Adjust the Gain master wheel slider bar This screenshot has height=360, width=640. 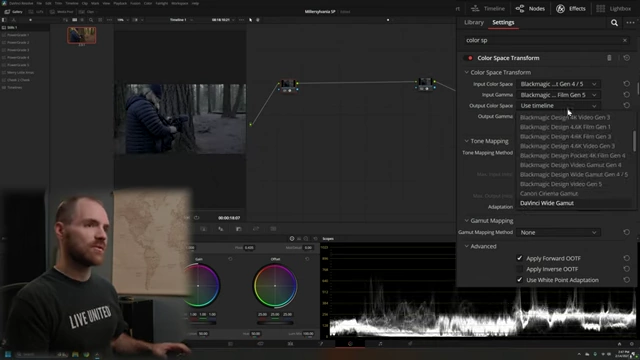(202, 323)
